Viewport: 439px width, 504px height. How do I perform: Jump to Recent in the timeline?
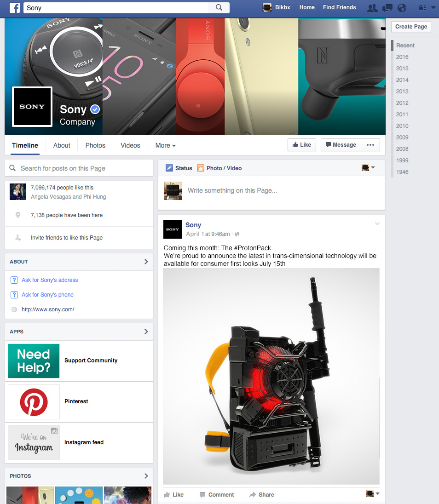[405, 46]
